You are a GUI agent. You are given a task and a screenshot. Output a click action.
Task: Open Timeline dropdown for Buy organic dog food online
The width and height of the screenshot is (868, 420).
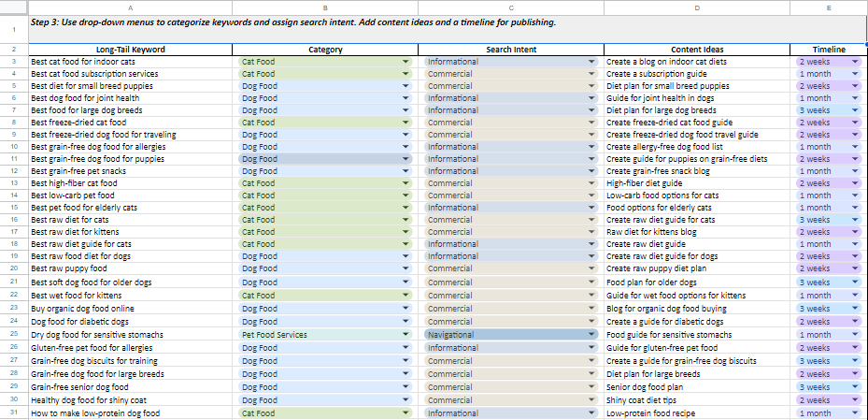855,309
